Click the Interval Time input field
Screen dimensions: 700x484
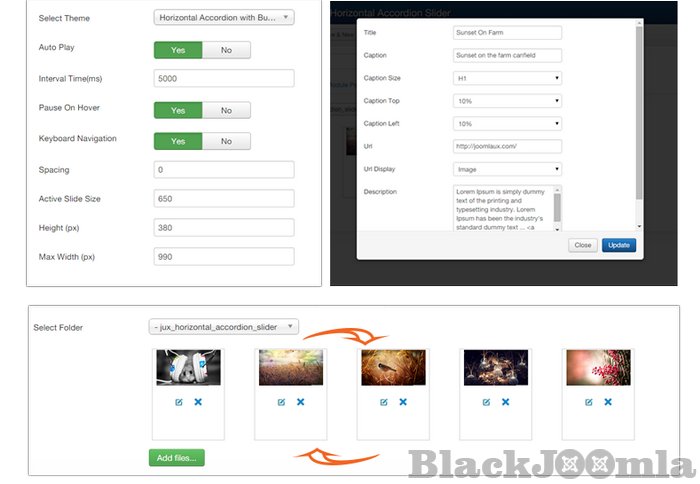pyautogui.click(x=224, y=78)
